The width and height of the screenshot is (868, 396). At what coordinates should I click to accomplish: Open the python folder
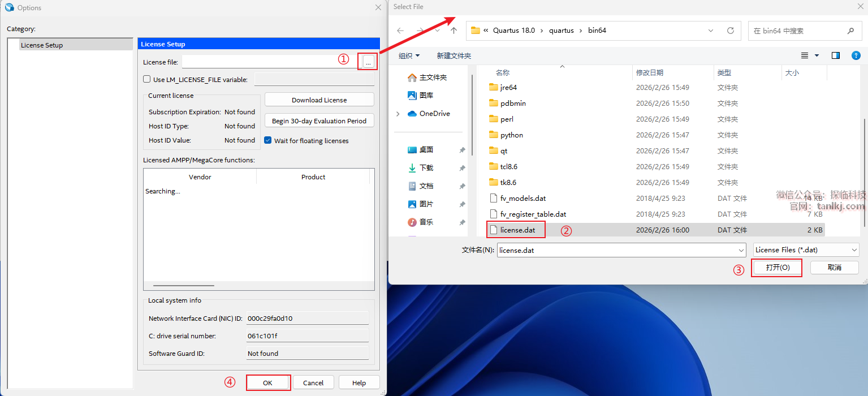(511, 135)
